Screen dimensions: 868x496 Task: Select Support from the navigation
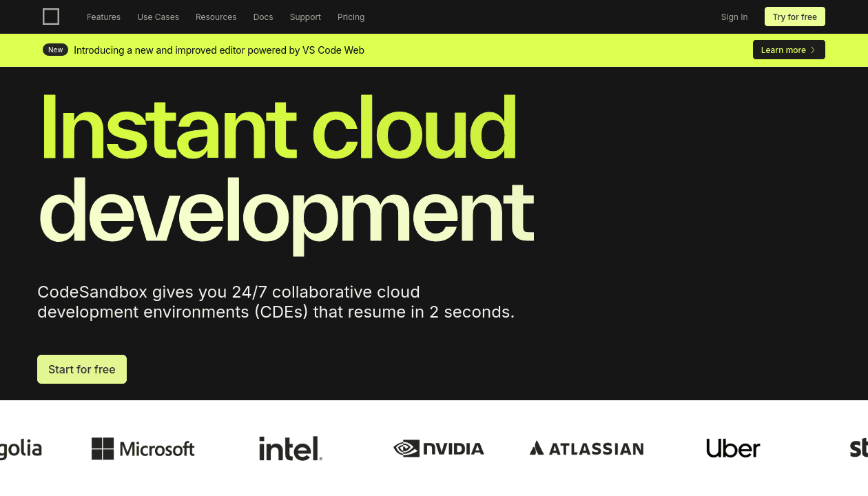pyautogui.click(x=305, y=17)
